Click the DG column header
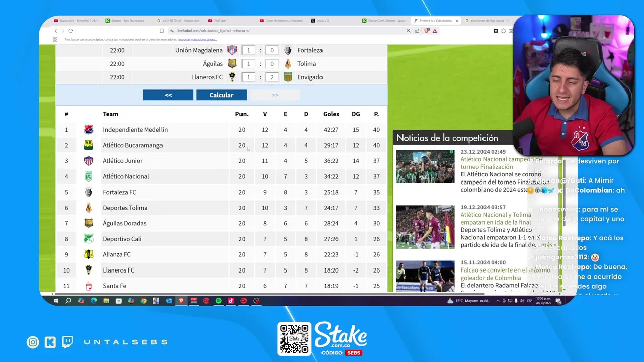 (x=356, y=114)
